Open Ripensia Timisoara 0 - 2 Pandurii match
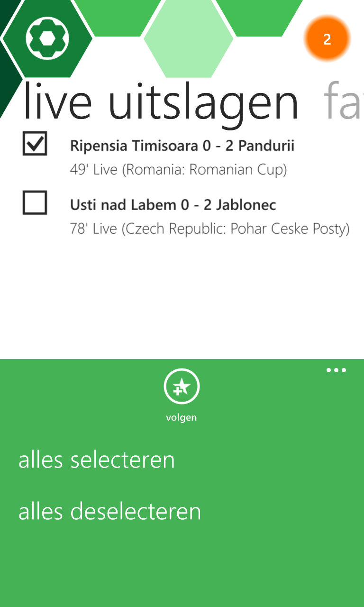The image size is (364, 607). (x=182, y=146)
